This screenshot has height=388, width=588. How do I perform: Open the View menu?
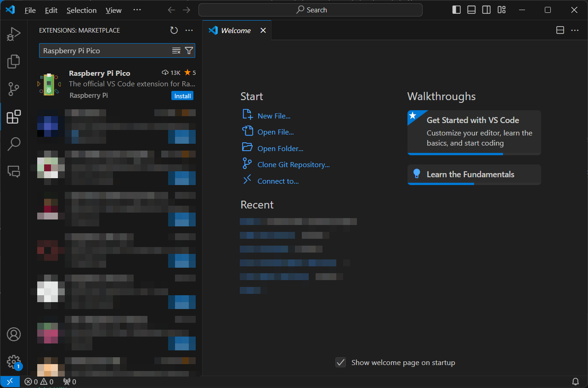[x=113, y=10]
